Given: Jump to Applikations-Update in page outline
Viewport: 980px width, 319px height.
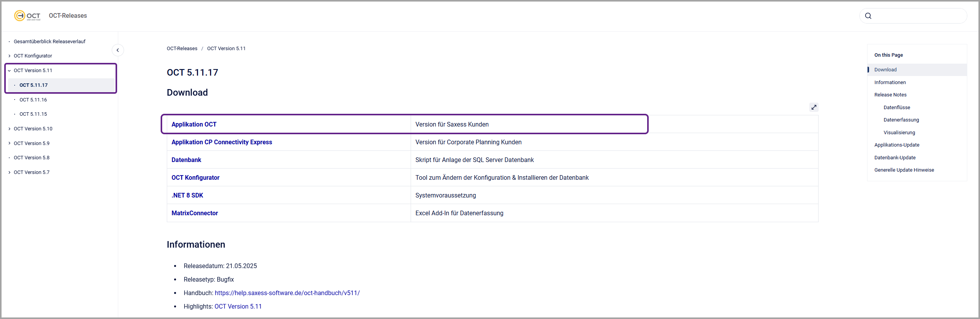Looking at the screenshot, I should click(897, 145).
